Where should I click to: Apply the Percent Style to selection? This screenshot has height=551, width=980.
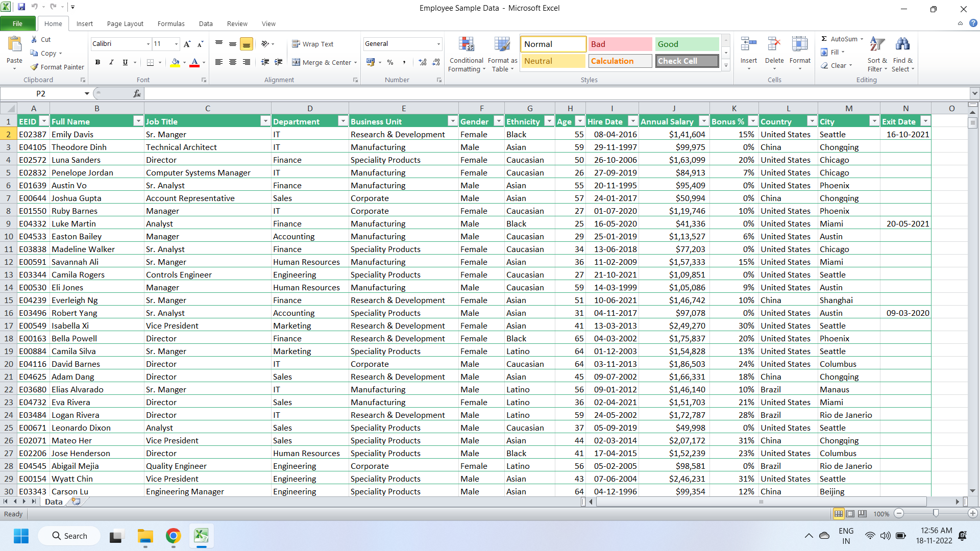tap(390, 62)
